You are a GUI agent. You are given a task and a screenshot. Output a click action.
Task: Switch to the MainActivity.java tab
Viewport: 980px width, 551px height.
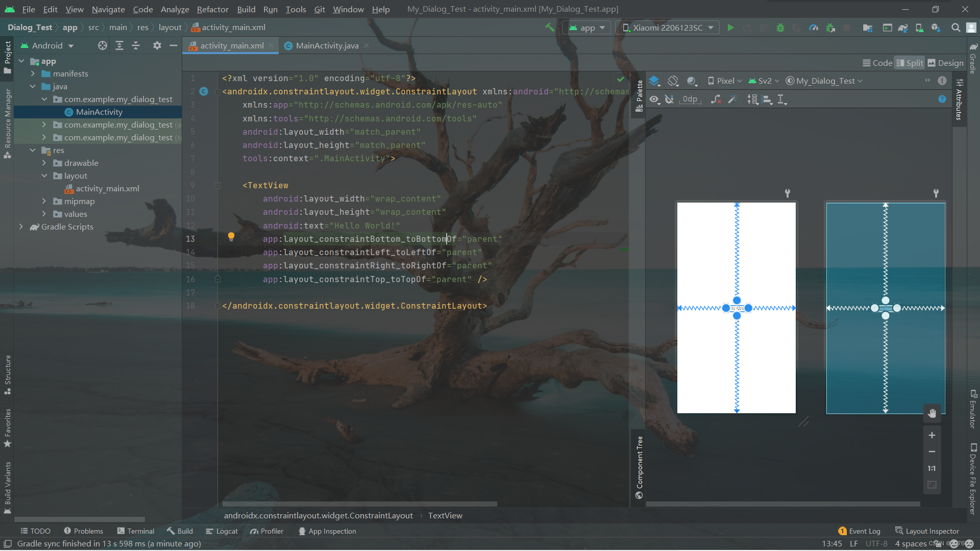[327, 45]
